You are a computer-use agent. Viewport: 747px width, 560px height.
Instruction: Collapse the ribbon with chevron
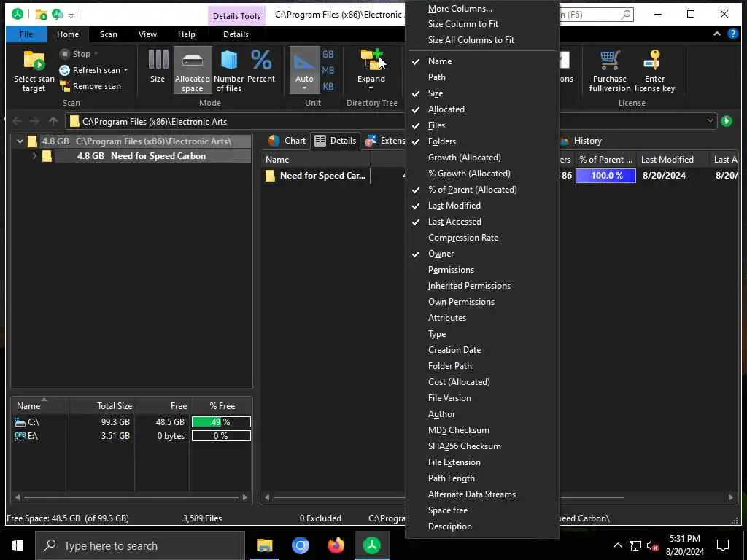[717, 34]
